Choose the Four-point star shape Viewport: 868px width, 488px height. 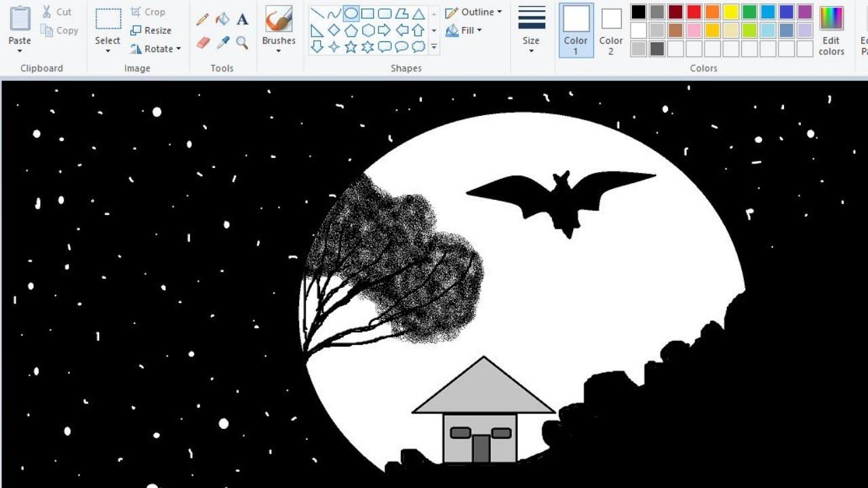334,47
